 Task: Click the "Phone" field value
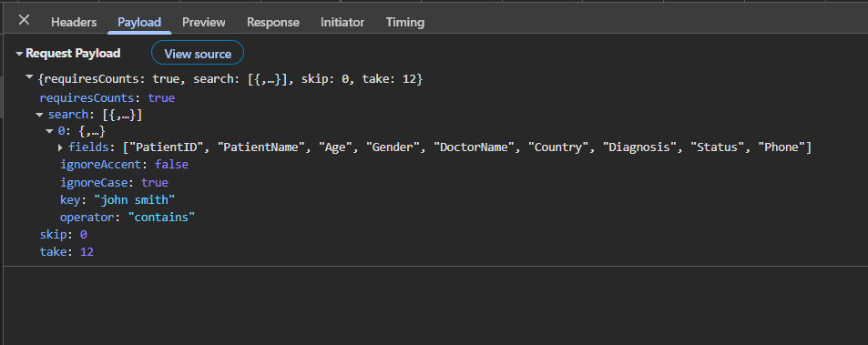pyautogui.click(x=781, y=147)
